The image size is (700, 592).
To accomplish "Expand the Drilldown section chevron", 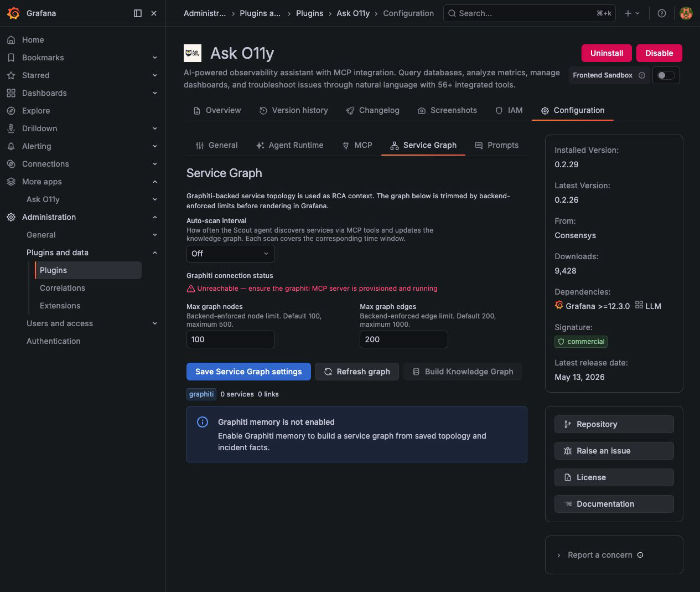I will (155, 128).
